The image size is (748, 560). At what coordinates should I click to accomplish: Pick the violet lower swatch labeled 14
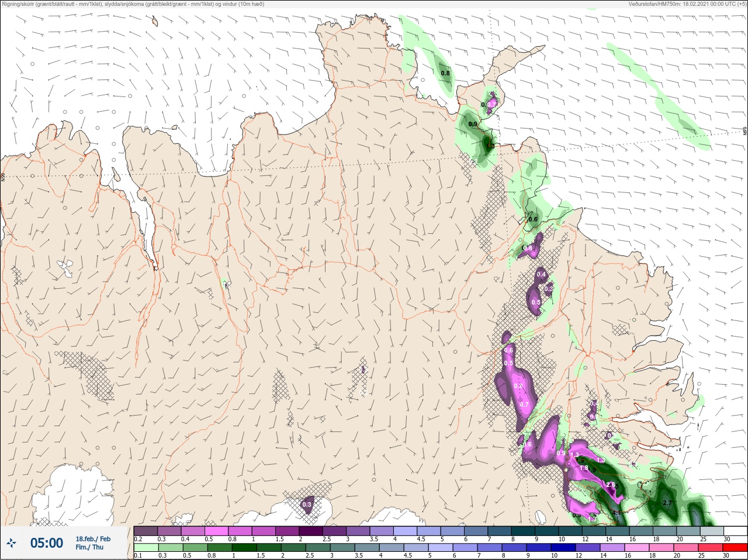tap(614, 548)
